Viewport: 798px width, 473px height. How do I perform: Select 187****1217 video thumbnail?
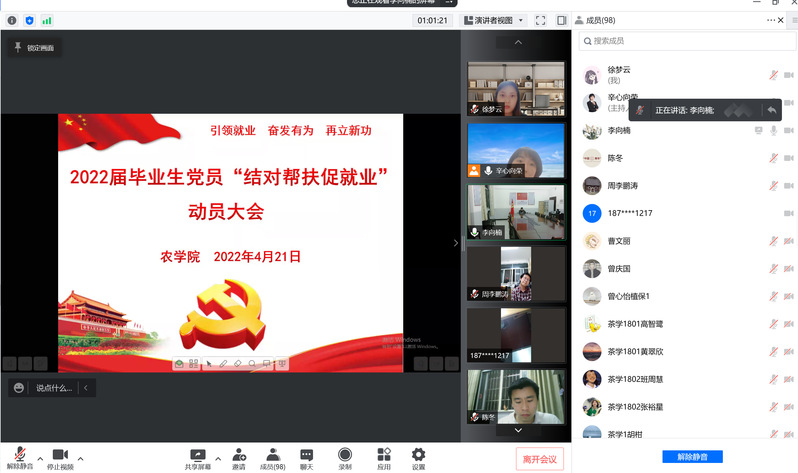[x=516, y=335]
